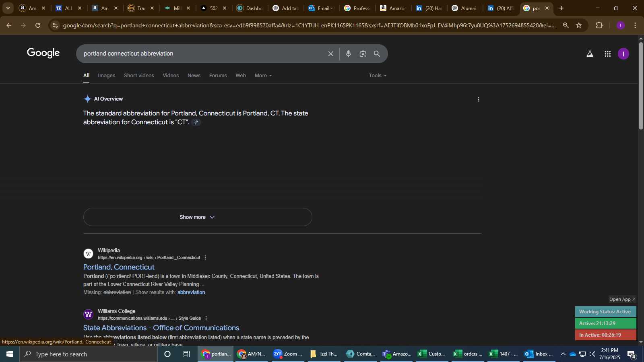Open the Tools dropdown

point(378,76)
